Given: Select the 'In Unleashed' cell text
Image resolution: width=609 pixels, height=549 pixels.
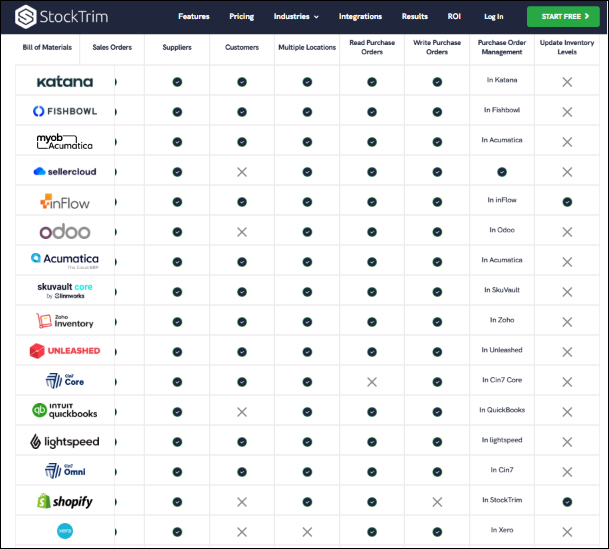Looking at the screenshot, I should click(x=502, y=350).
